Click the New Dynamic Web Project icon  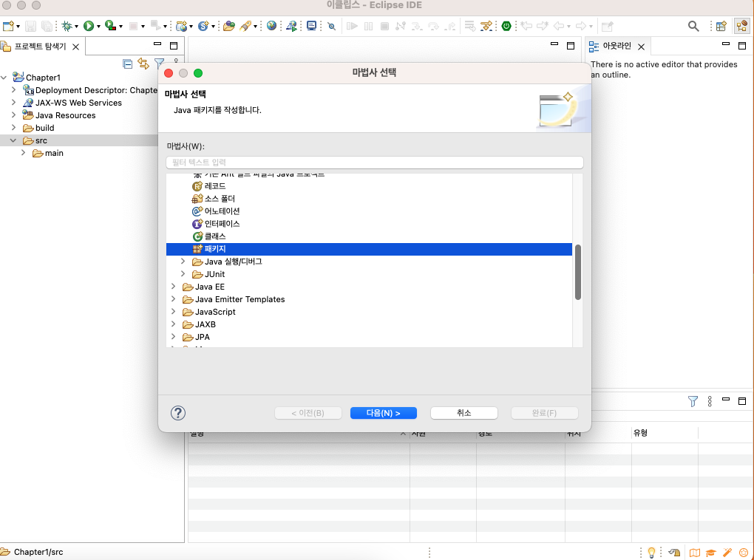(181, 26)
